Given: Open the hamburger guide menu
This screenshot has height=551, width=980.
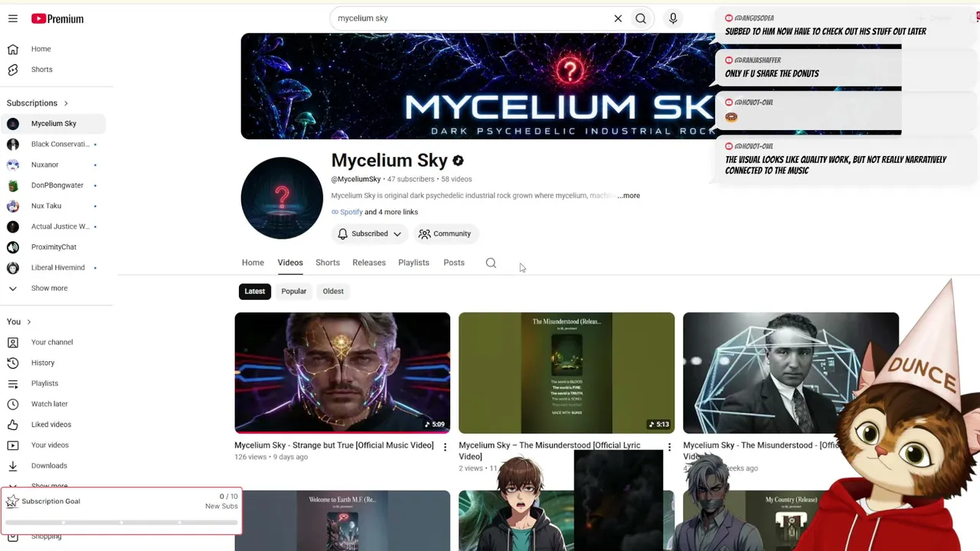Looking at the screenshot, I should (13, 18).
